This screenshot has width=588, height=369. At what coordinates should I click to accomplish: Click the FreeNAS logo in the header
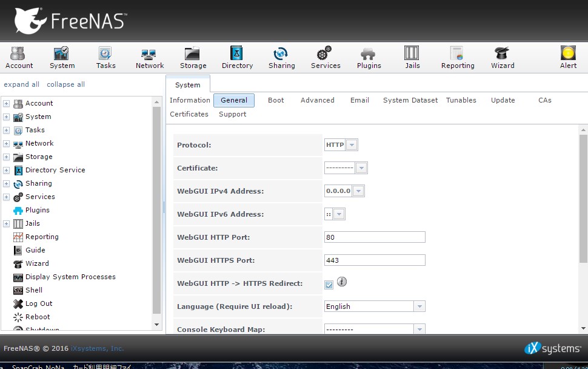pos(70,21)
